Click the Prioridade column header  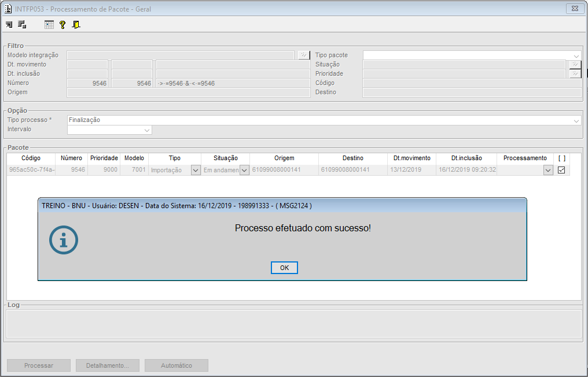(104, 158)
